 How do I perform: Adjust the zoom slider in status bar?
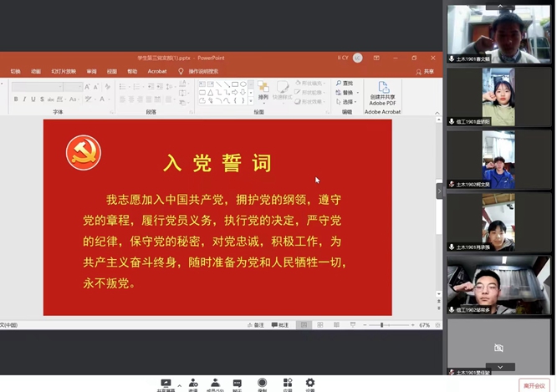pyautogui.click(x=382, y=325)
